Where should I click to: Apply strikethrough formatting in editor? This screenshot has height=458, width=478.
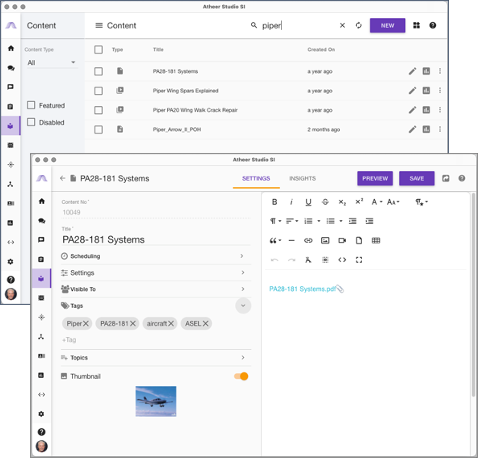tap(325, 202)
